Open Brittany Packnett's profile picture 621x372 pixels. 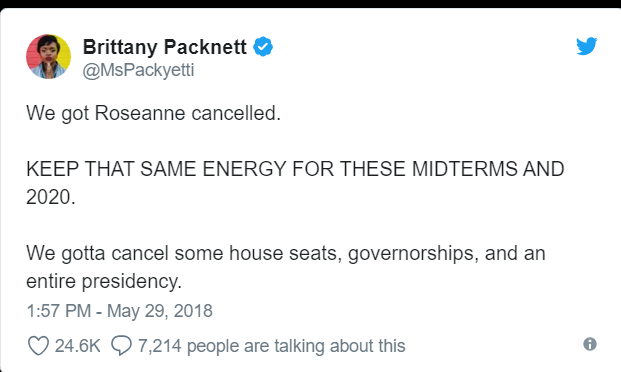coord(48,57)
